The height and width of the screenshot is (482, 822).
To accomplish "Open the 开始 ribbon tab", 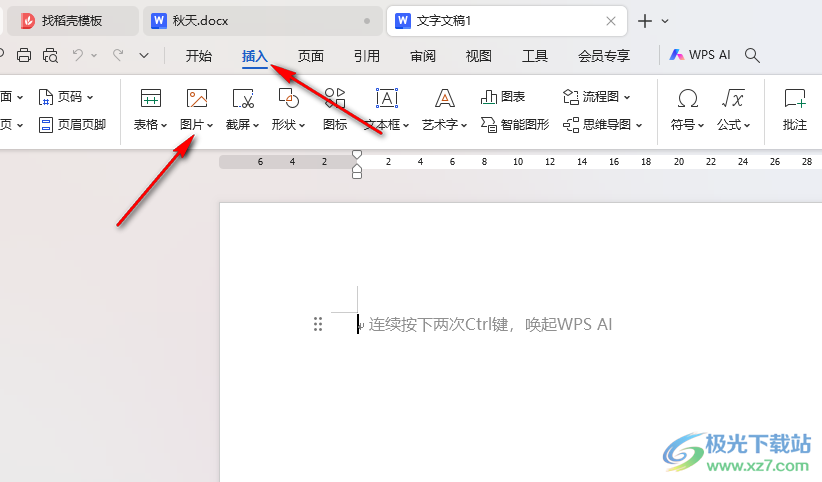I will tap(199, 56).
